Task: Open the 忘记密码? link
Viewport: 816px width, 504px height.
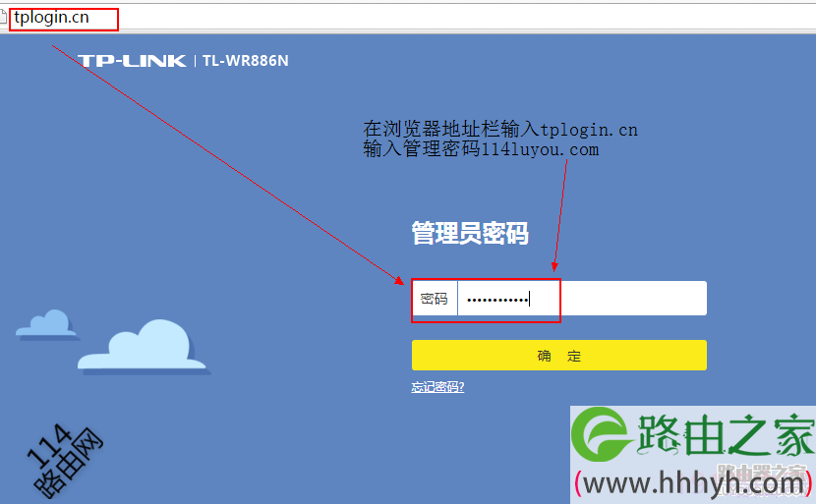Action: (437, 387)
